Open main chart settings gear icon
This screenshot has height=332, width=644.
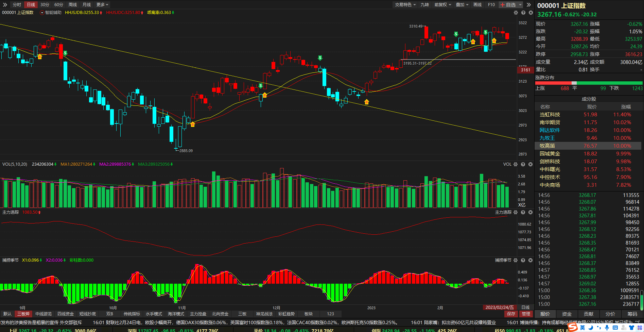coord(516,13)
